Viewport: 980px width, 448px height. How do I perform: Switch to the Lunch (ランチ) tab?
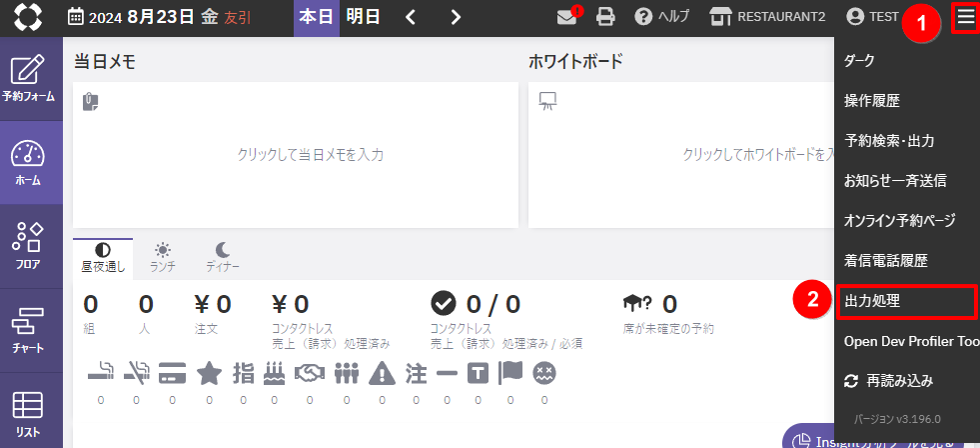163,257
